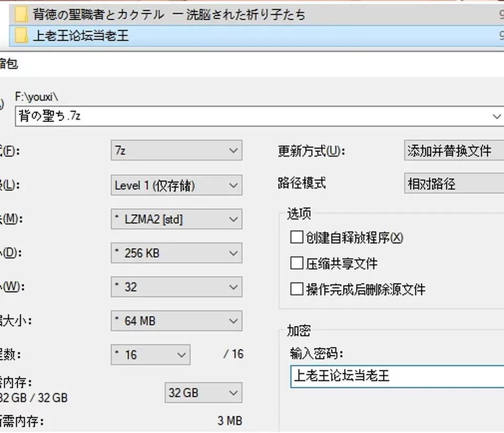Click folder icon of 上老王论坛当老王 row
This screenshot has height=433, width=504.
point(21,36)
